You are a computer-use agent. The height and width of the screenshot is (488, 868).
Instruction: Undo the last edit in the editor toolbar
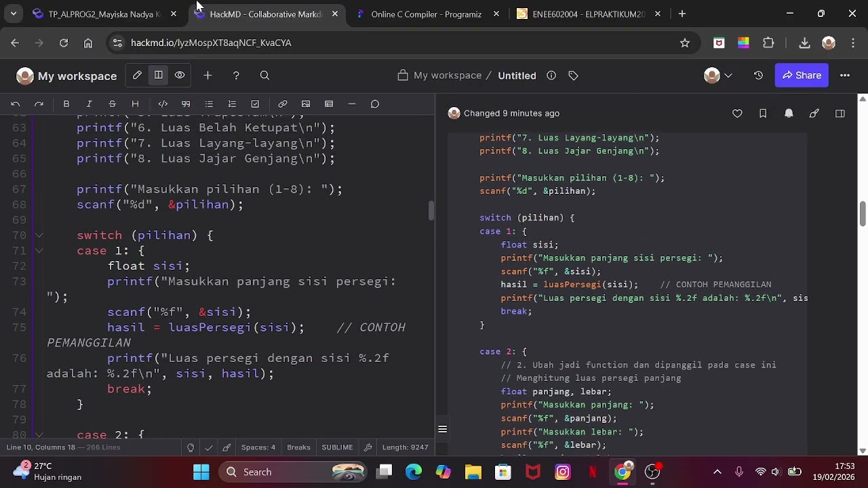(x=16, y=104)
